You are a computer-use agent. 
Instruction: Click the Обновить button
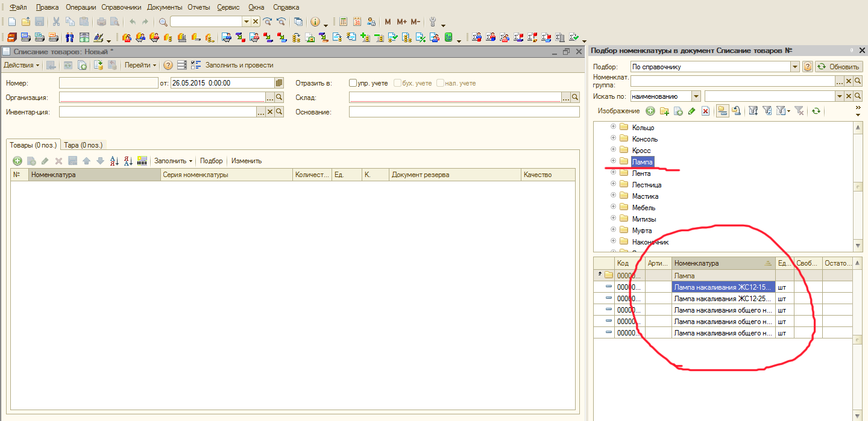pyautogui.click(x=838, y=67)
